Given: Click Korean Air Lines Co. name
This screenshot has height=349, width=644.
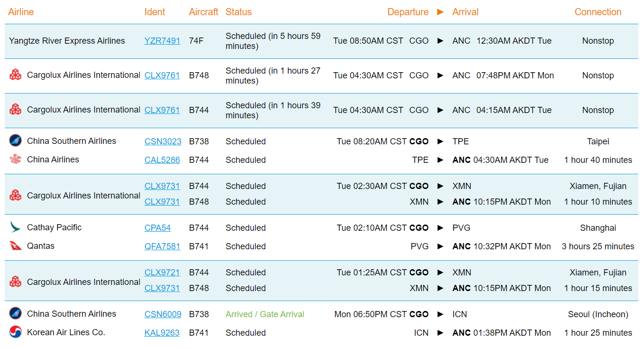Looking at the screenshot, I should click(66, 332).
